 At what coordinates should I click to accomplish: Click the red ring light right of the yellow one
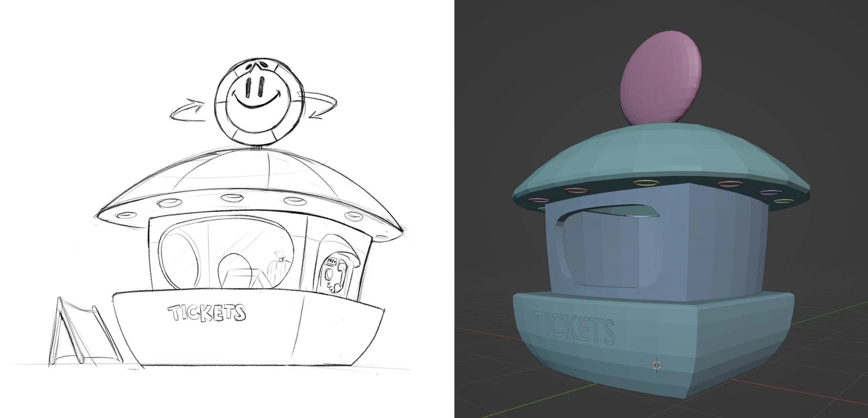(730, 184)
